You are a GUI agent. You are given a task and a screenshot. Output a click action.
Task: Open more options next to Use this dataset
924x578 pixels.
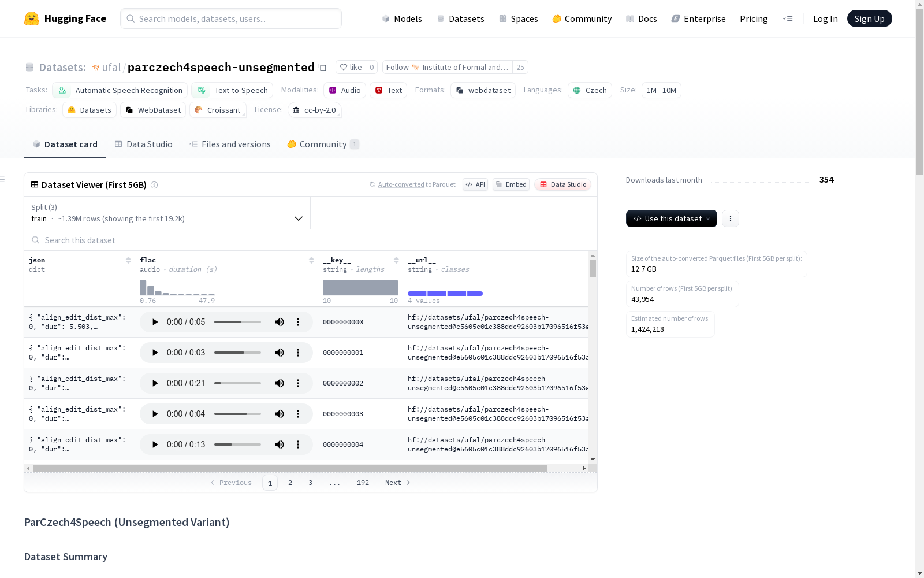point(731,218)
